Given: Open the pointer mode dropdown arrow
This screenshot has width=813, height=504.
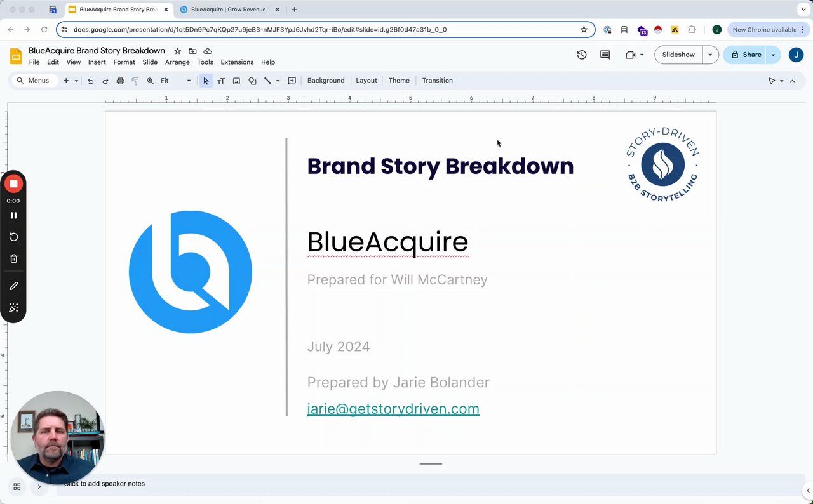Looking at the screenshot, I should coord(781,81).
